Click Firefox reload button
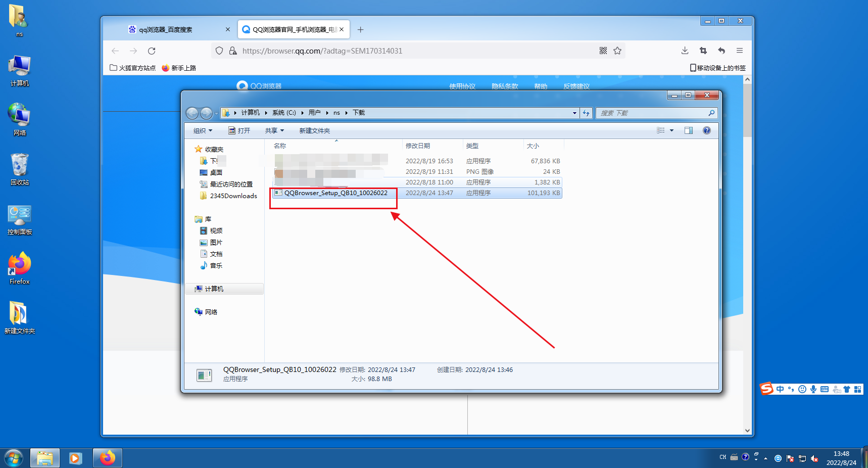 point(152,51)
